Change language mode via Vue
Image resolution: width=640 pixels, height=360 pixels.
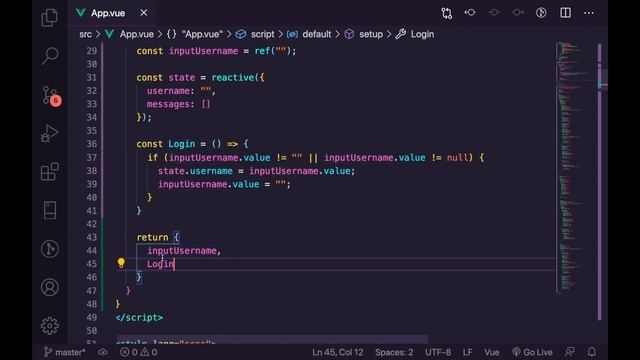(x=491, y=352)
